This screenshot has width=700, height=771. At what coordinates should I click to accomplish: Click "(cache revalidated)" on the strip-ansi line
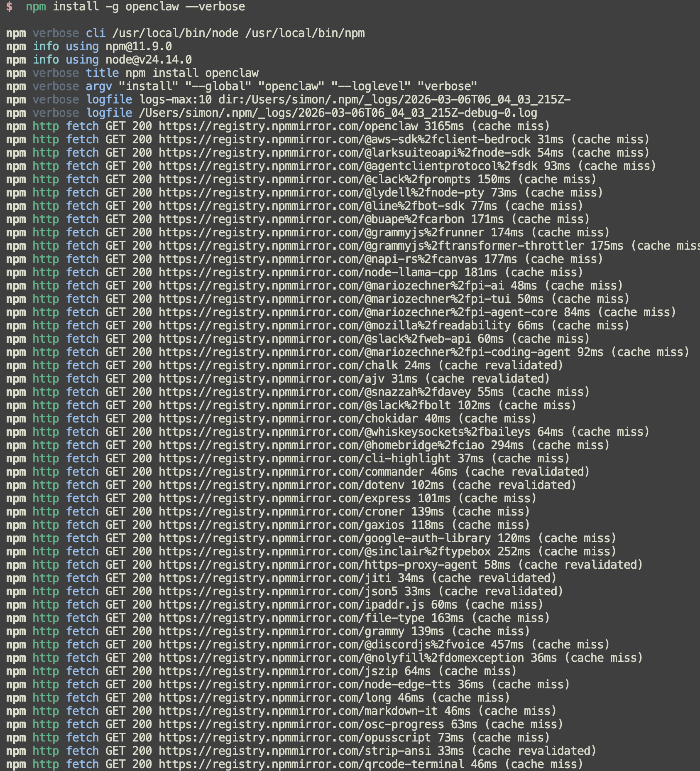[x=534, y=751]
